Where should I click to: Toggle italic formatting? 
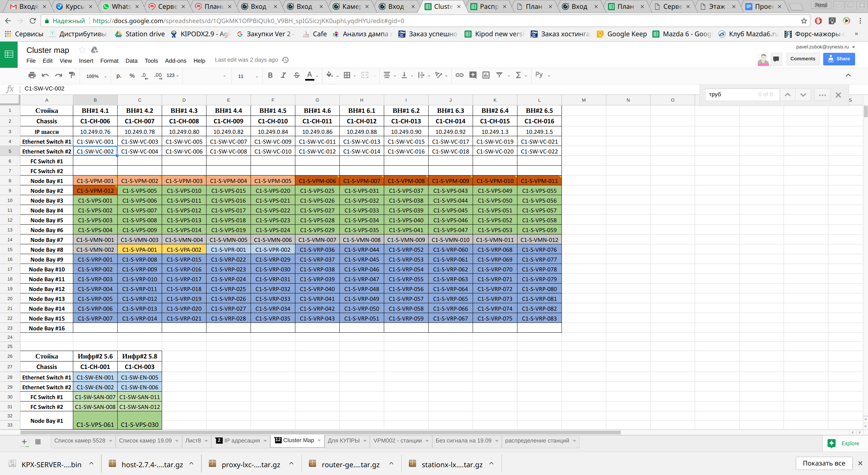click(283, 75)
